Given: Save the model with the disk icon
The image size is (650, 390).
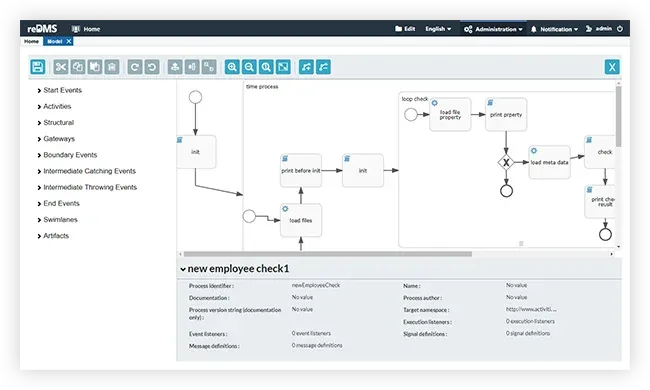Looking at the screenshot, I should click(38, 67).
